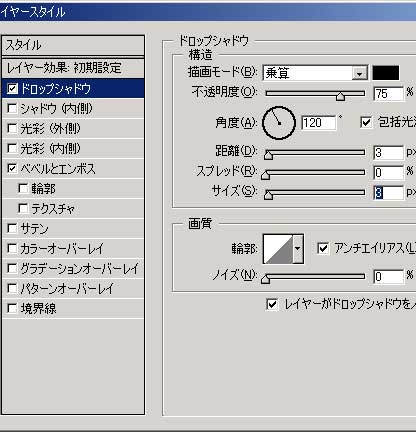Screen dimensions: 416x432
Task: Select the 境界線 row label
Action: tap(38, 309)
